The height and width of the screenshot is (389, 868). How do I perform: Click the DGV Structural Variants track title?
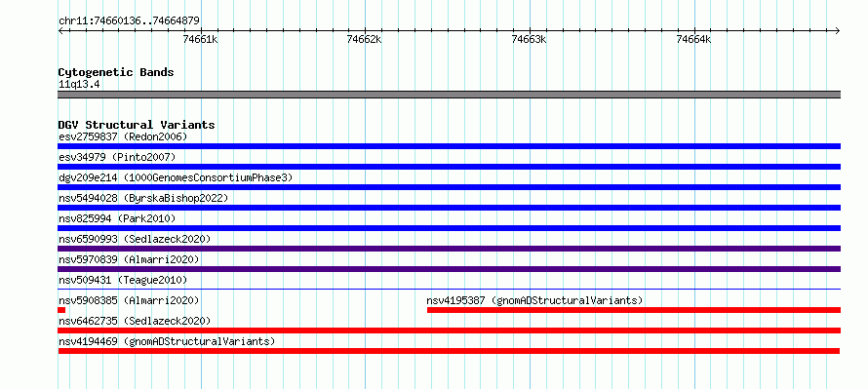pyautogui.click(x=137, y=125)
